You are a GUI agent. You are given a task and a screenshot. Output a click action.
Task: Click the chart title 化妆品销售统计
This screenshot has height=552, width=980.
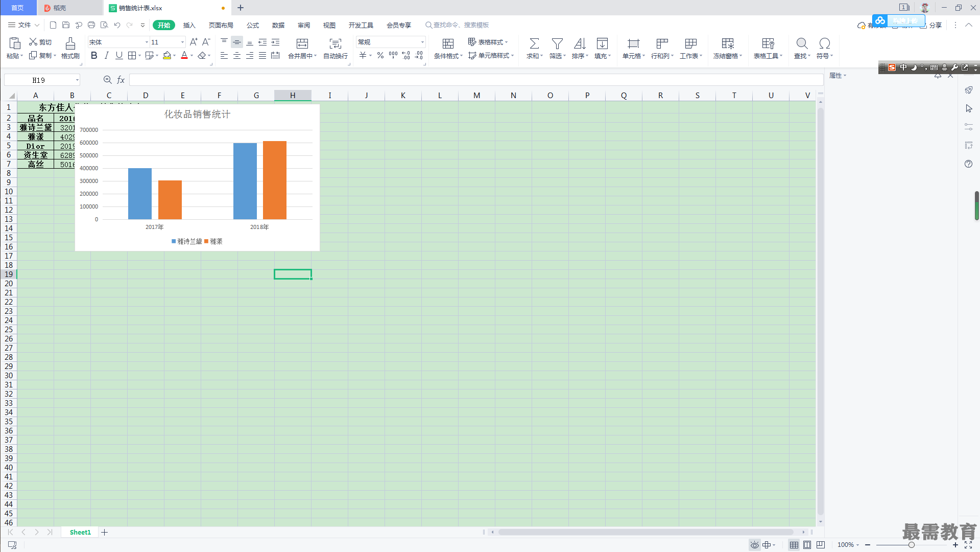click(197, 114)
